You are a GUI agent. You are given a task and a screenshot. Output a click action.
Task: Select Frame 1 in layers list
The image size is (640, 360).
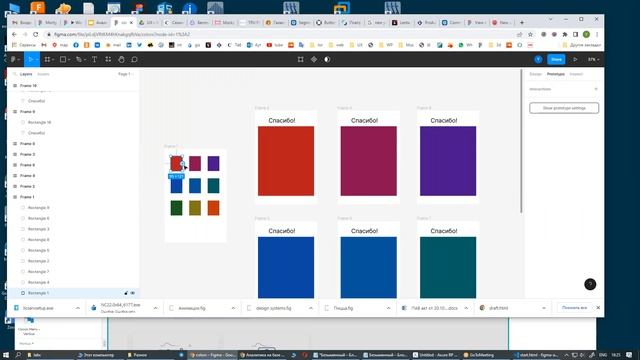coord(27,197)
